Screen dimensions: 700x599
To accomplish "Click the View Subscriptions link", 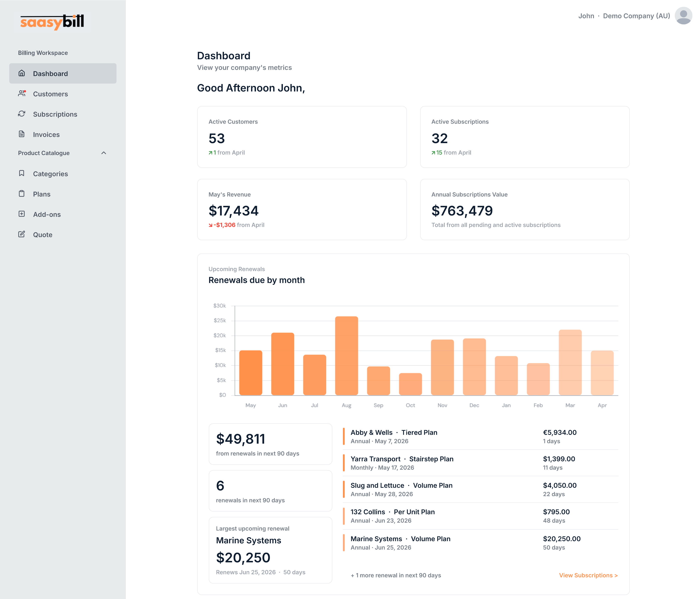I will pos(588,575).
